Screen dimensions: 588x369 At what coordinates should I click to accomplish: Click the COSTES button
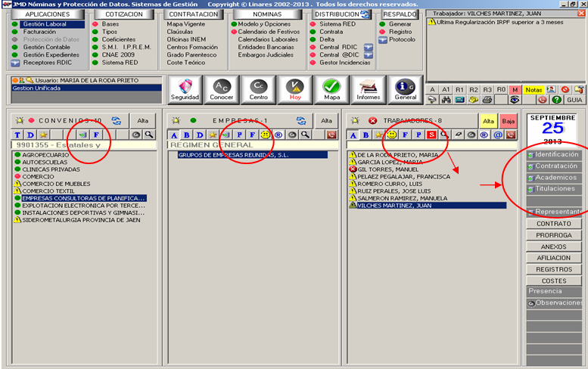pyautogui.click(x=554, y=281)
